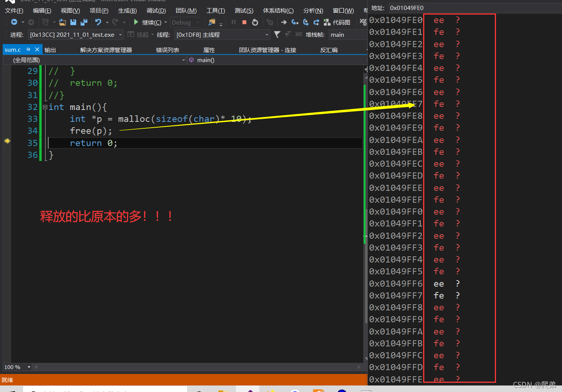Open the Test (测试) menu
Image resolution: width=562 pixels, height=392 pixels.
point(244,10)
